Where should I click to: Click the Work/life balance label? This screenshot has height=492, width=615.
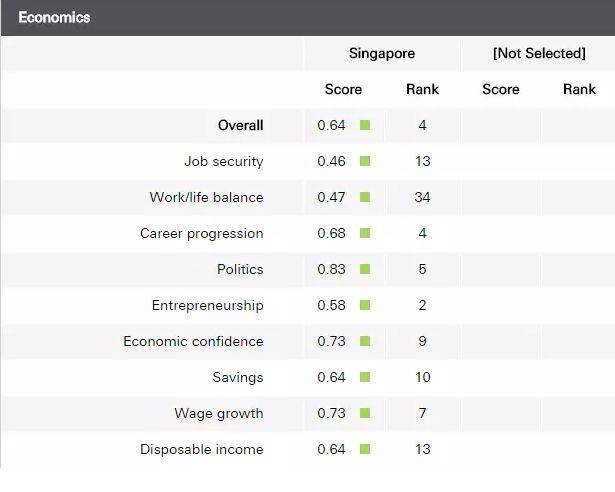coord(206,197)
